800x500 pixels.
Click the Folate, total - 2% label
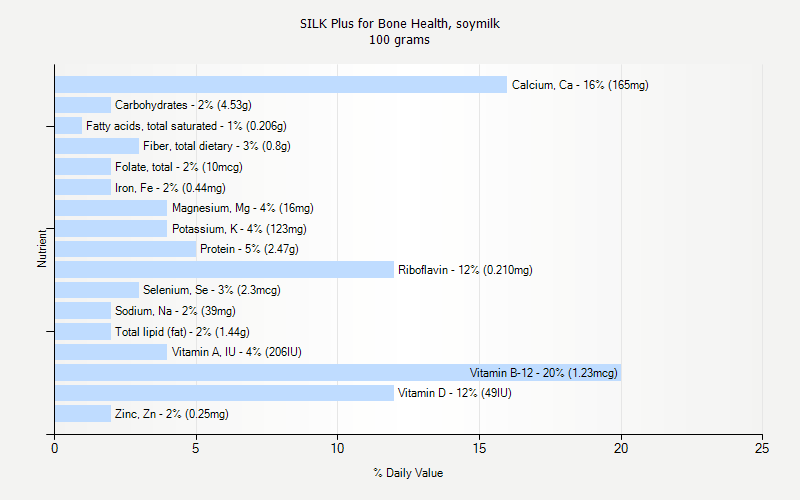click(179, 167)
